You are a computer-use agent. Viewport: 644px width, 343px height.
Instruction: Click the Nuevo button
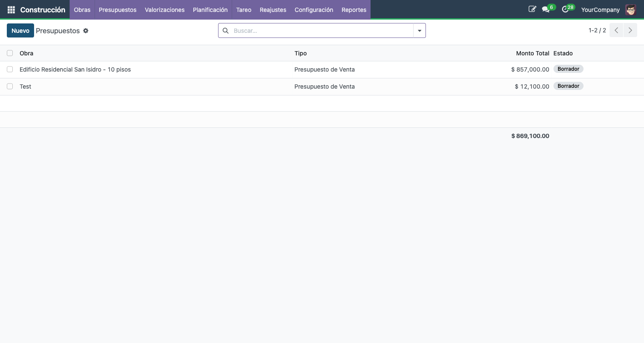[20, 31]
